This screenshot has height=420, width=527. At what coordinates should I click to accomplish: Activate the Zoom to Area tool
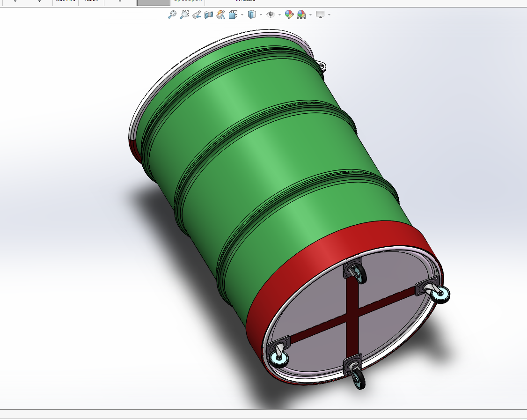184,15
